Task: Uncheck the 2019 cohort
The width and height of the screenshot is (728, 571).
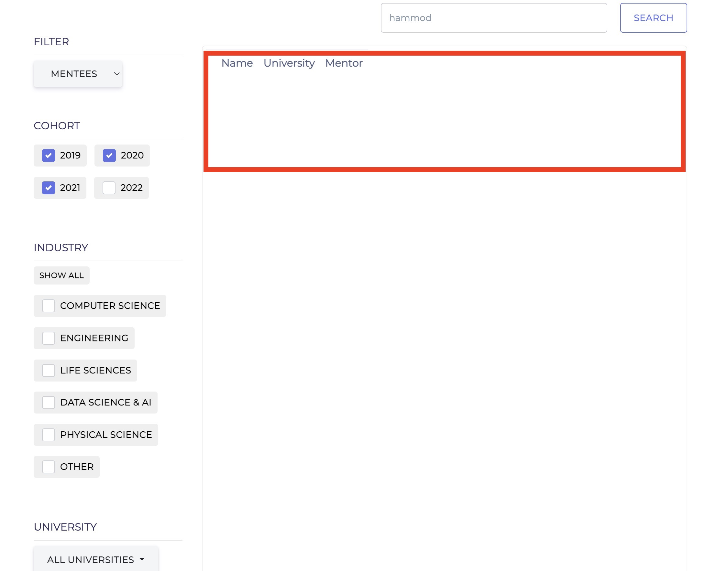Action: tap(49, 155)
